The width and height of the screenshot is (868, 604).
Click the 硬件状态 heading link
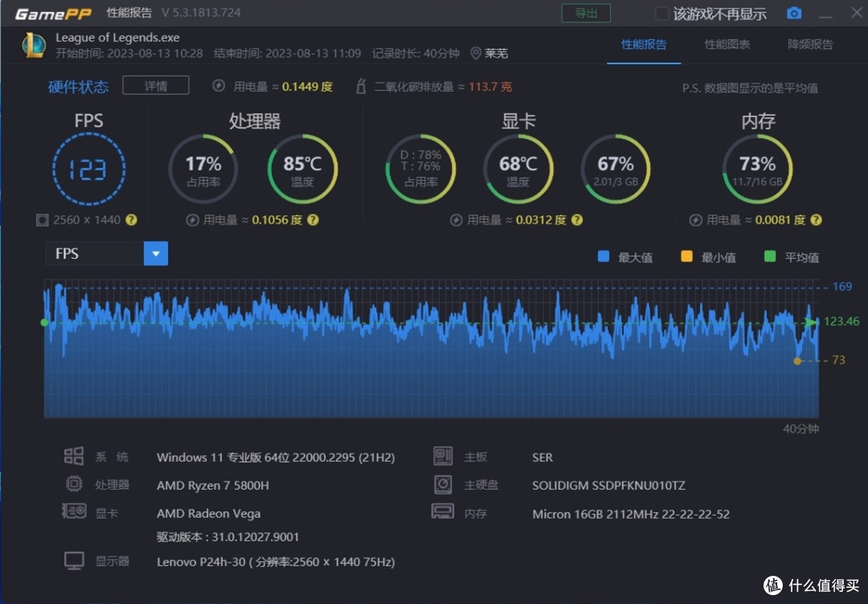pyautogui.click(x=78, y=87)
